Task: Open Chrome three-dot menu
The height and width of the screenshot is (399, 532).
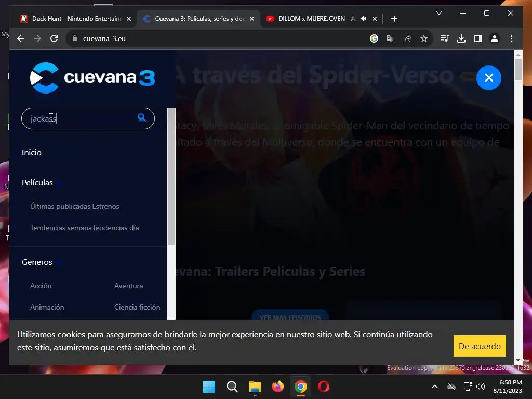Action: pos(511,38)
